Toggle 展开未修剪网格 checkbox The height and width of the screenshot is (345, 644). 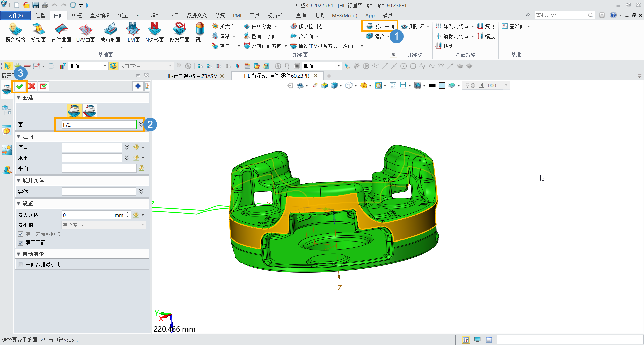(21, 234)
